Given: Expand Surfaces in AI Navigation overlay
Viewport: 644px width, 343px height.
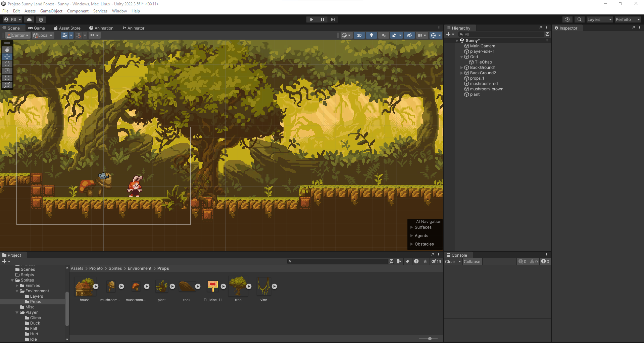Looking at the screenshot, I should (x=412, y=227).
